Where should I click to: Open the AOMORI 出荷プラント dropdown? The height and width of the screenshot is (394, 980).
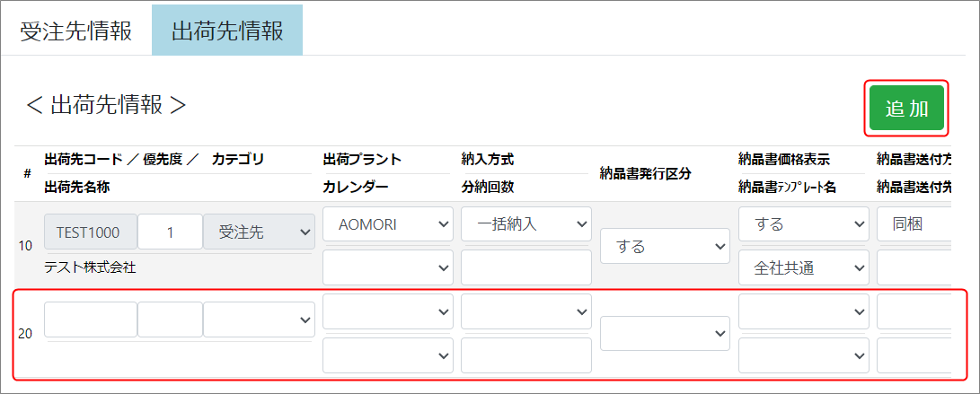tap(387, 224)
